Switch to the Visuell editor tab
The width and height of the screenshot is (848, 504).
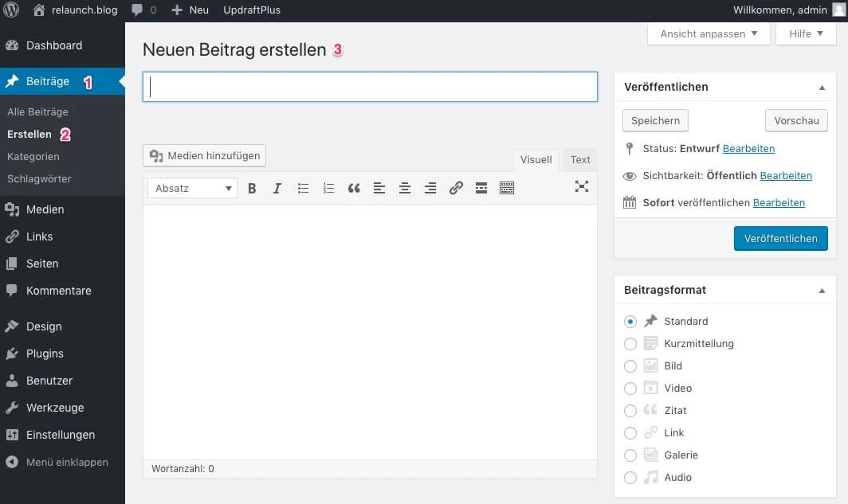coord(536,160)
